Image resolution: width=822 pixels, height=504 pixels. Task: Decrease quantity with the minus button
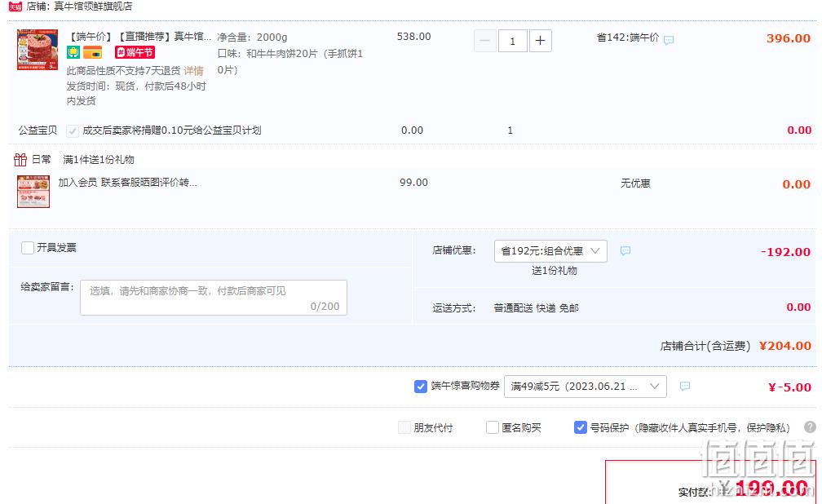coord(485,41)
